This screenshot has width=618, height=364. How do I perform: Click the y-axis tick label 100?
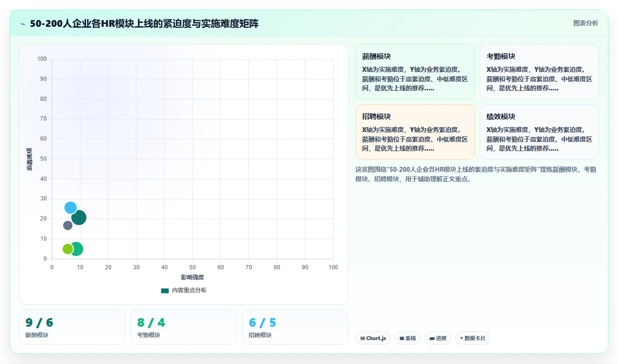coord(42,59)
